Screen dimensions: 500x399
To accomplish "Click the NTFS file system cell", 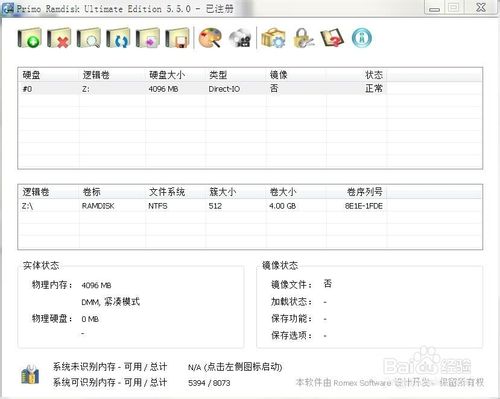I will coord(158,206).
